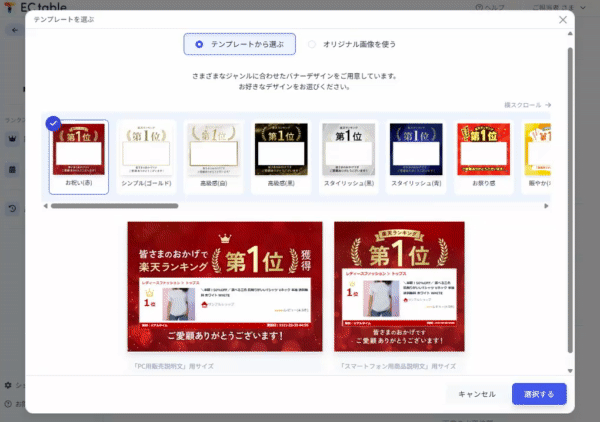The image size is (600, 422).
Task: Click the crown ranking icon in background sidebar
Action: (12, 138)
